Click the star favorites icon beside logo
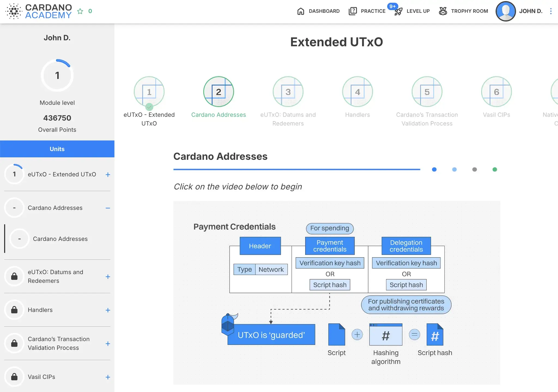The height and width of the screenshot is (392, 558). (x=80, y=11)
